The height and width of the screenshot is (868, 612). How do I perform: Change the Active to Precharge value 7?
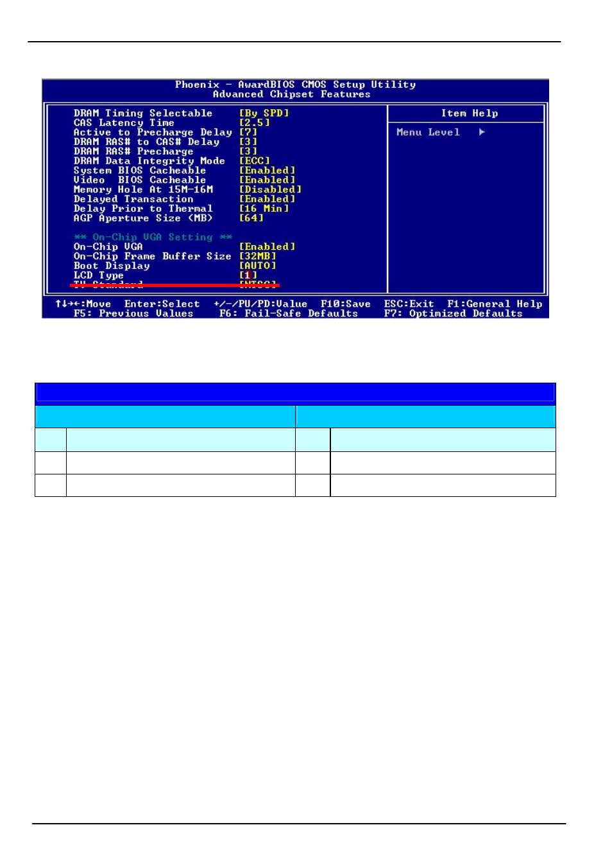point(248,132)
